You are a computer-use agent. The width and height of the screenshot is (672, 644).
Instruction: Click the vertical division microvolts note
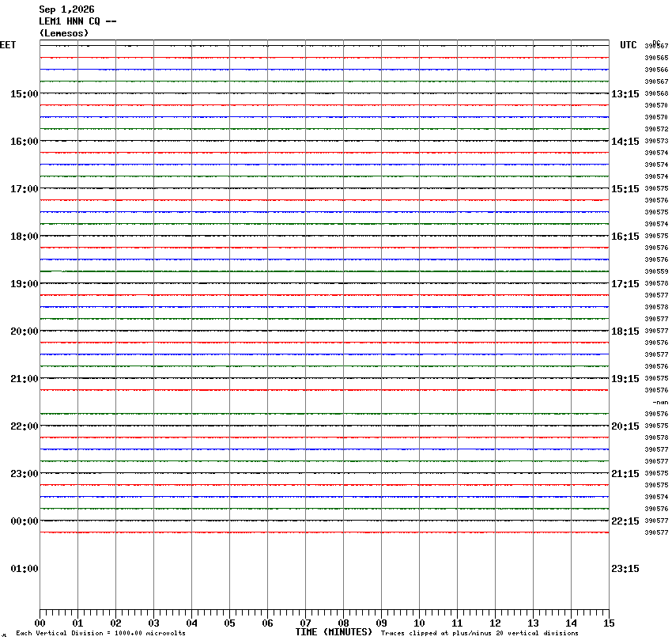tap(100, 633)
